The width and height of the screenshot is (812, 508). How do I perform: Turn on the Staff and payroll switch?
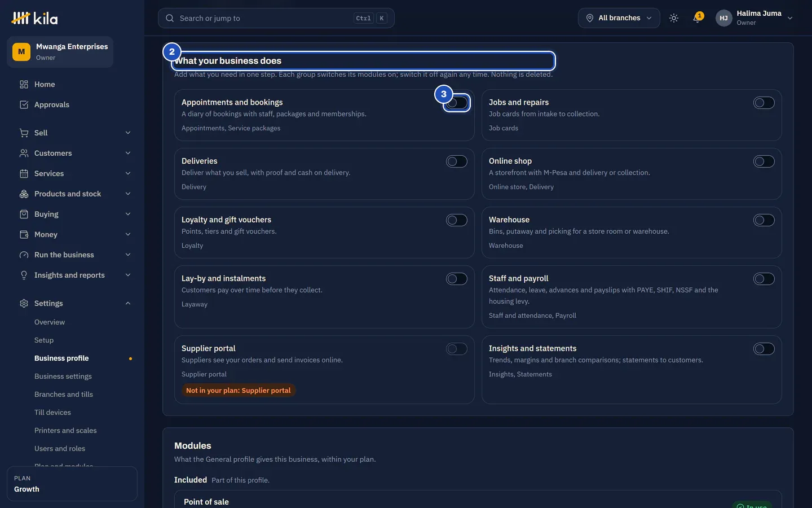tap(764, 279)
